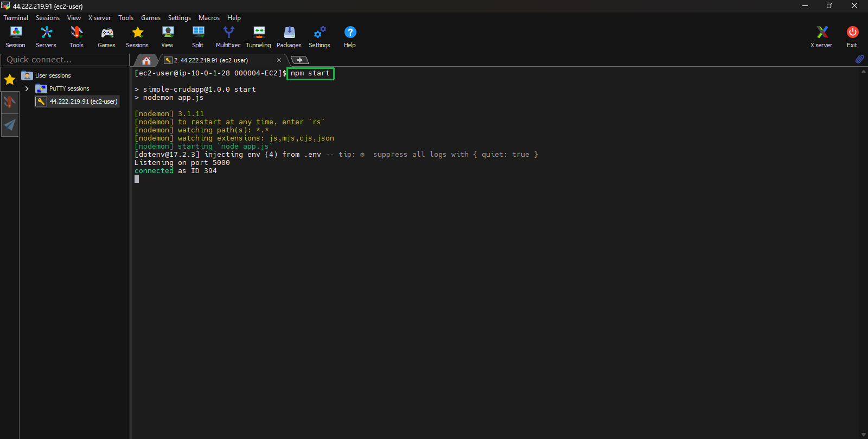Start the X server icon
This screenshot has width=868, height=439.
821,37
